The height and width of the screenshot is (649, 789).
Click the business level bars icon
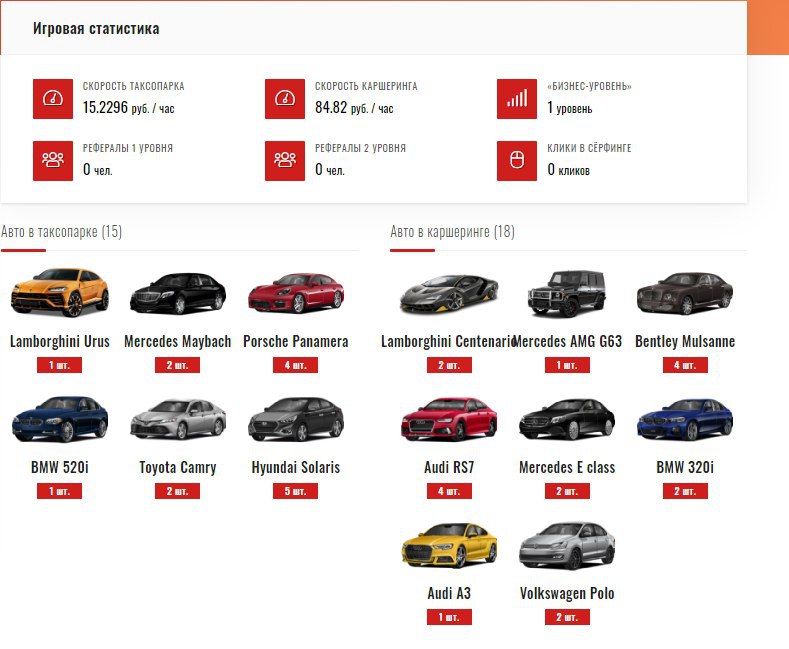[x=517, y=99]
